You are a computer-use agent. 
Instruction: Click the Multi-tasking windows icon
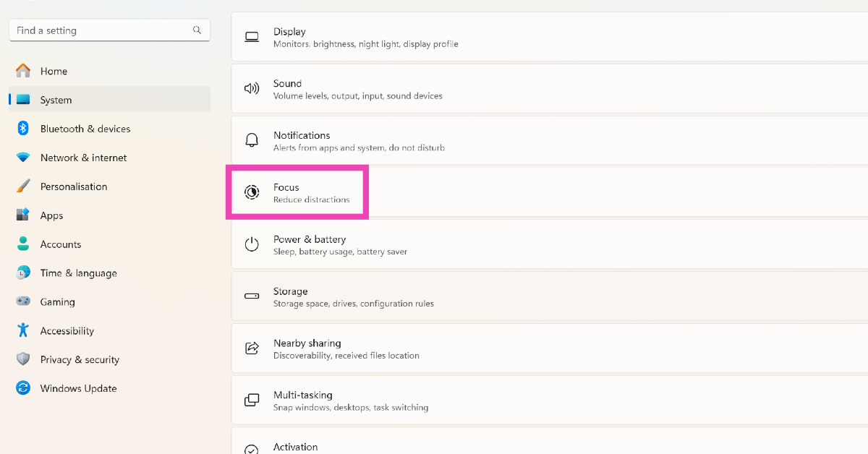[252, 401]
